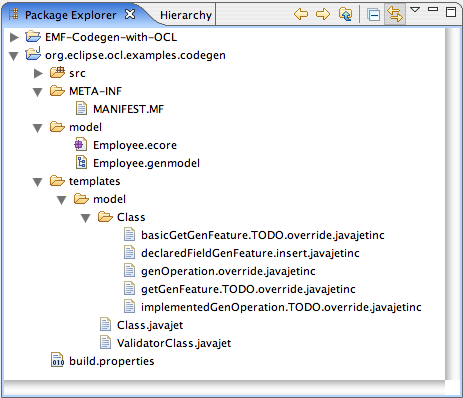Select declaredFieldGenFeature.insert.javajetinc file

click(x=250, y=253)
